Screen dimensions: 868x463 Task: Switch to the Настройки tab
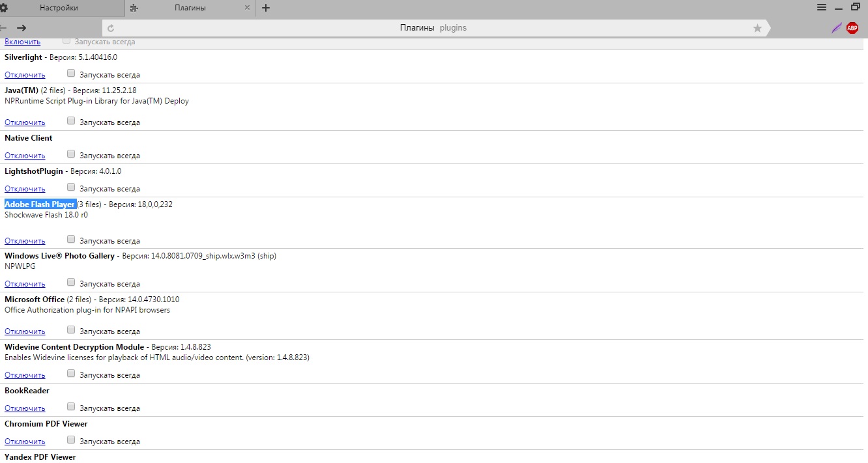[x=59, y=8]
